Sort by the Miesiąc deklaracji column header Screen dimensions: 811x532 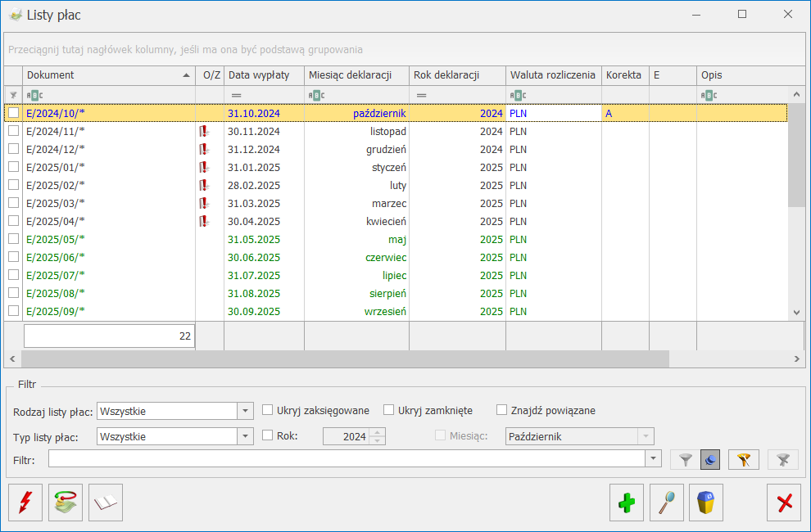pyautogui.click(x=356, y=75)
